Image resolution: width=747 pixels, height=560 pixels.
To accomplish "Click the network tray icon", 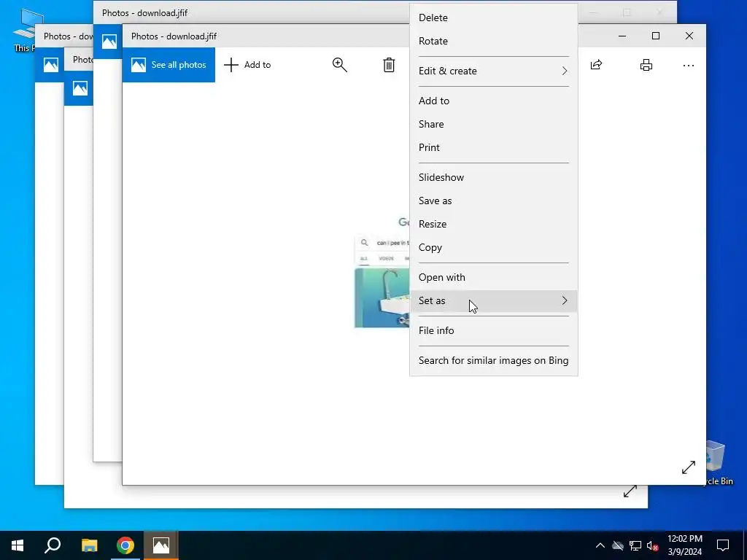I will click(x=635, y=545).
